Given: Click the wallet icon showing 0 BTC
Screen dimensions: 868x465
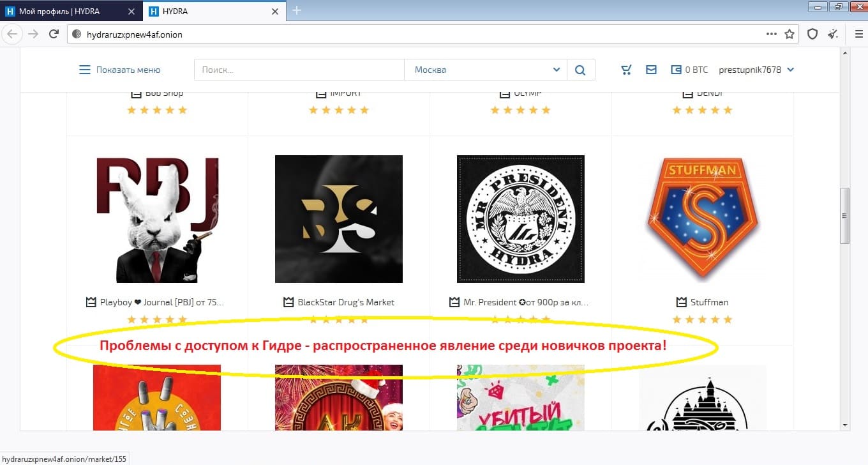Looking at the screenshot, I should [676, 70].
